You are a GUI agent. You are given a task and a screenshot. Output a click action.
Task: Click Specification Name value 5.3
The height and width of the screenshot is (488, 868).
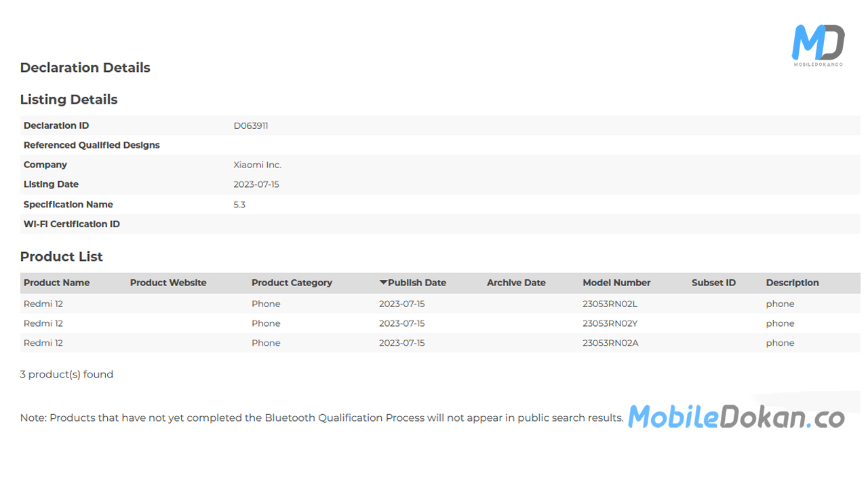(239, 205)
